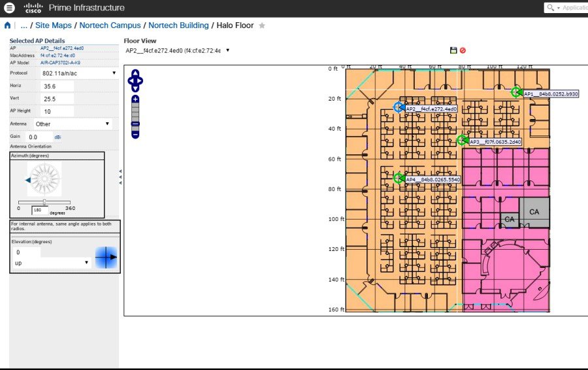Open the elevation direction 'up' dropdown
The image size is (588, 370).
[x=52, y=263]
